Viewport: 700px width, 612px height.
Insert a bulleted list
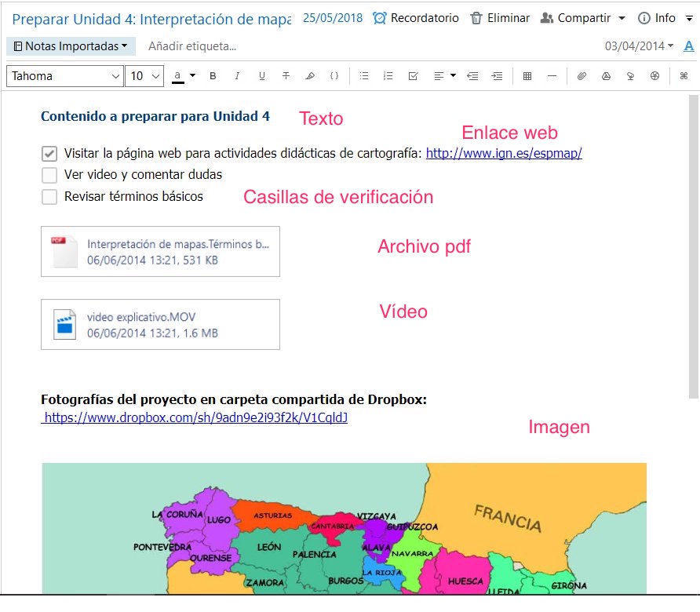(x=363, y=76)
